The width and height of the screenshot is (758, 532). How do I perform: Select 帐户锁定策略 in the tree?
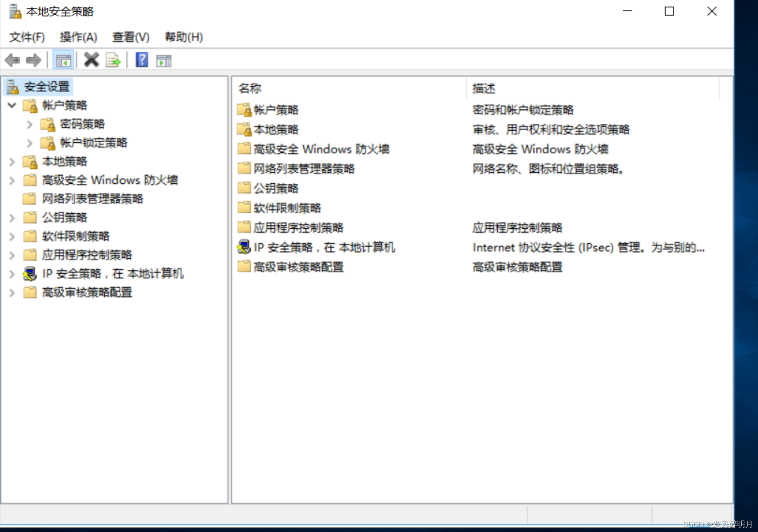(93, 143)
